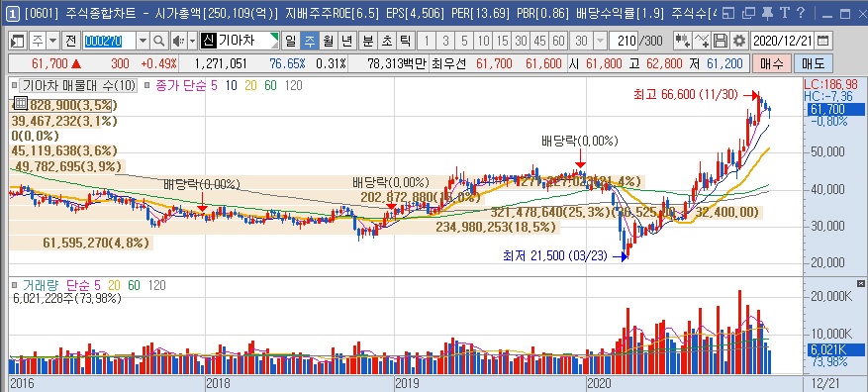Select the 60 interval button
Image resolution: width=868 pixels, height=392 pixels.
pos(558,41)
